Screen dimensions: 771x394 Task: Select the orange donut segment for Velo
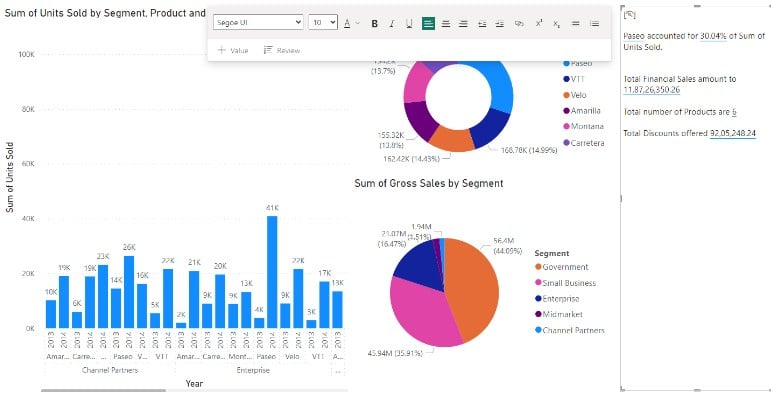coord(451,139)
